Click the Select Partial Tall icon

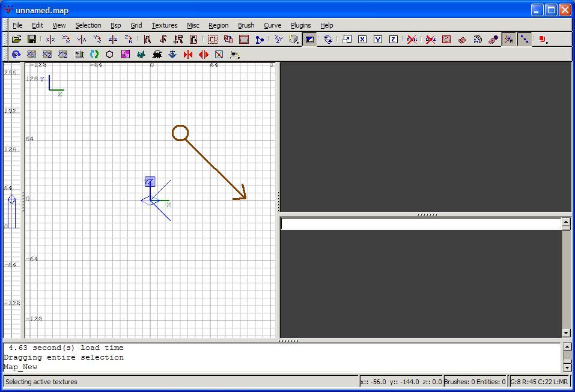178,39
